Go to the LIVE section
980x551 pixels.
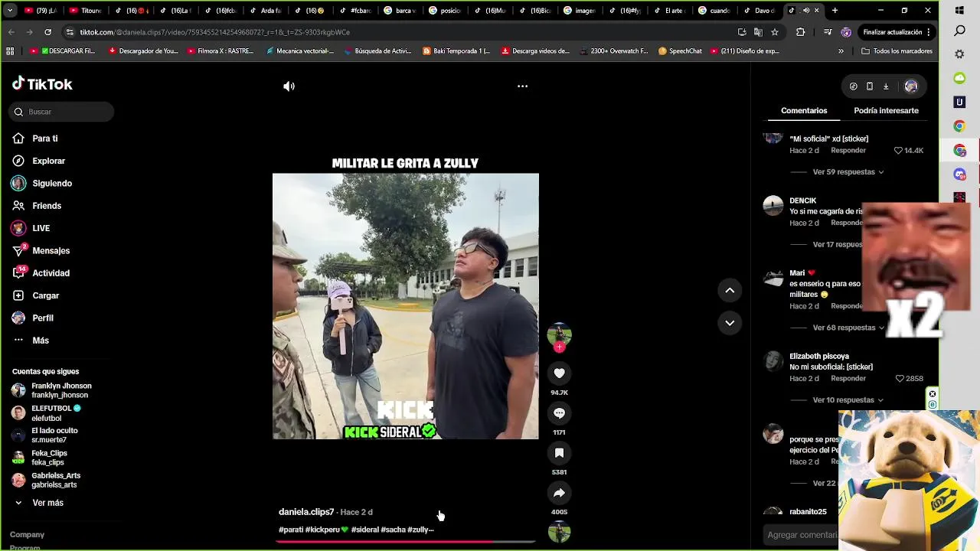pyautogui.click(x=41, y=228)
